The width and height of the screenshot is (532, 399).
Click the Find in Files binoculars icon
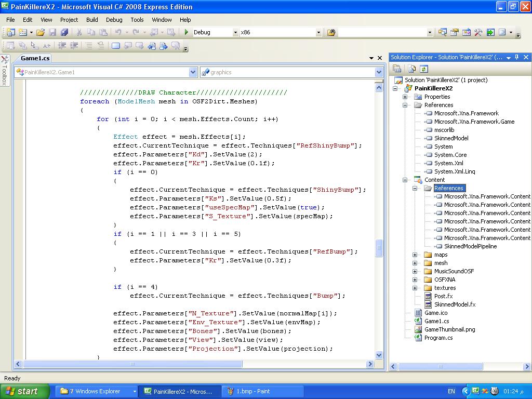(331, 32)
